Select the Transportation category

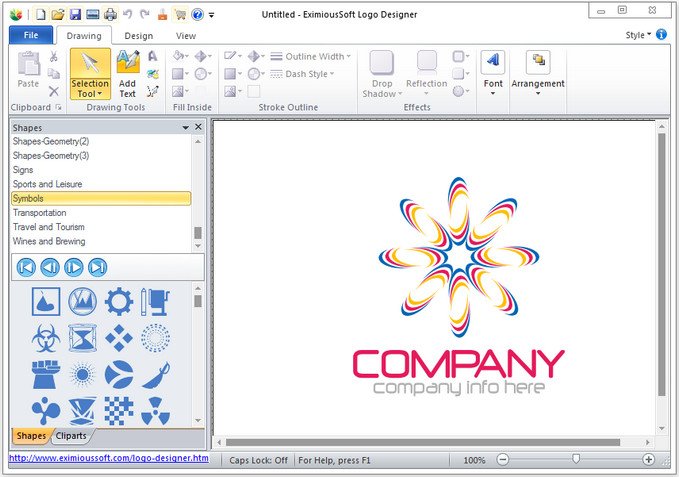pos(101,213)
